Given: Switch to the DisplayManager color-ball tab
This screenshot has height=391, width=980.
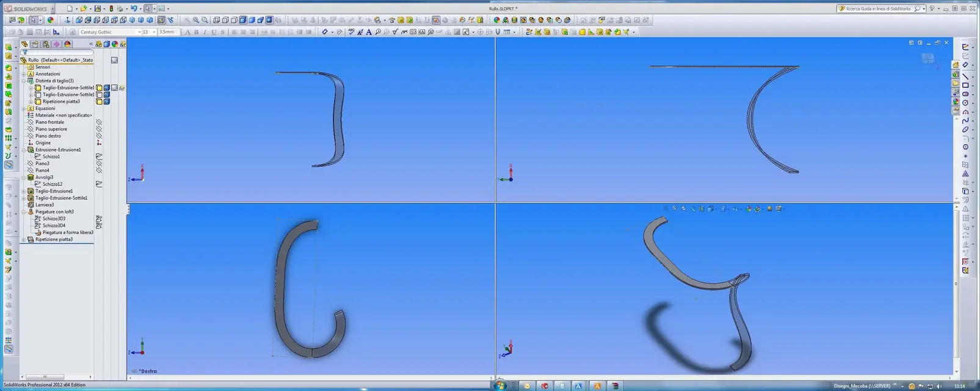Looking at the screenshot, I should pos(68,44).
